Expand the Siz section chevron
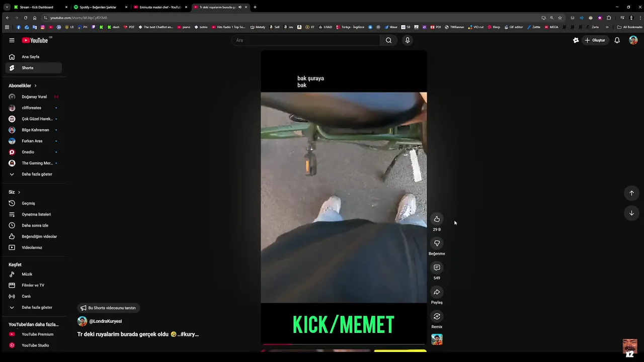This screenshot has height=362, width=644. coord(19,192)
